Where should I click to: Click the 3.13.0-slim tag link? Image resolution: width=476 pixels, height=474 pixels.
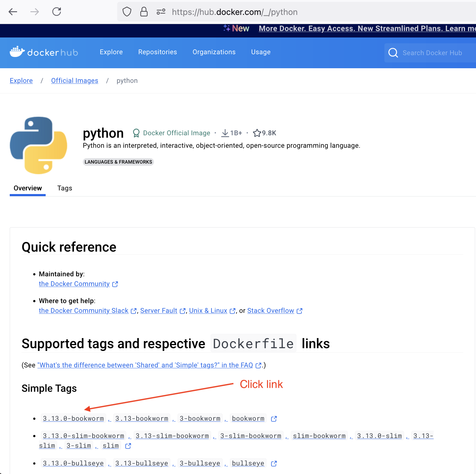click(380, 436)
